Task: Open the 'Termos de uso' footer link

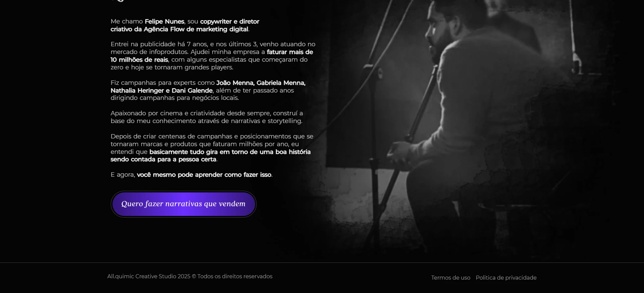Action: coord(450,278)
